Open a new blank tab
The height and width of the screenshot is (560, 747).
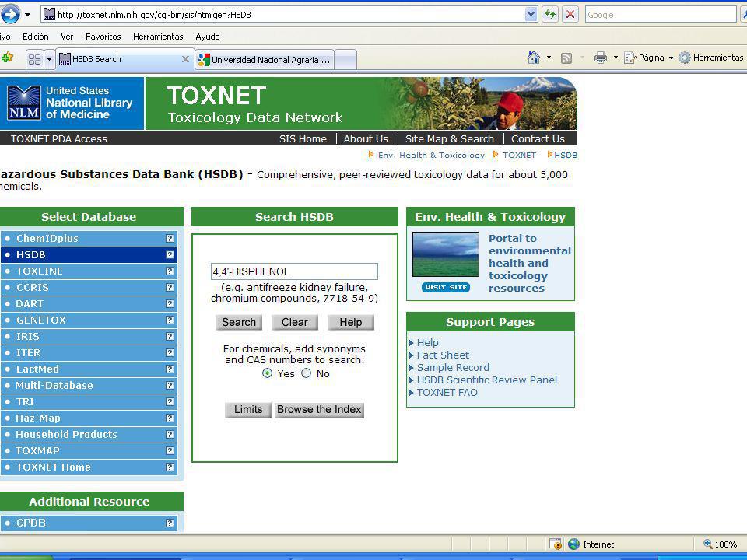click(345, 60)
